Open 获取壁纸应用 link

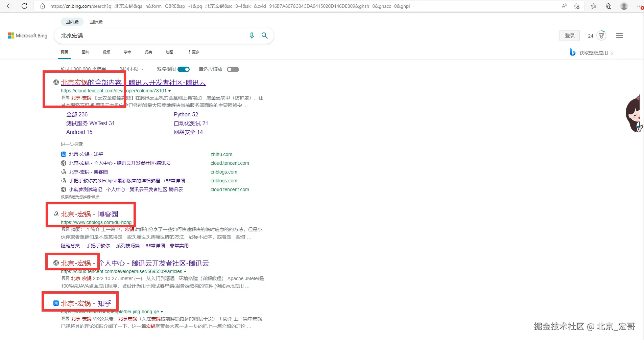[596, 53]
